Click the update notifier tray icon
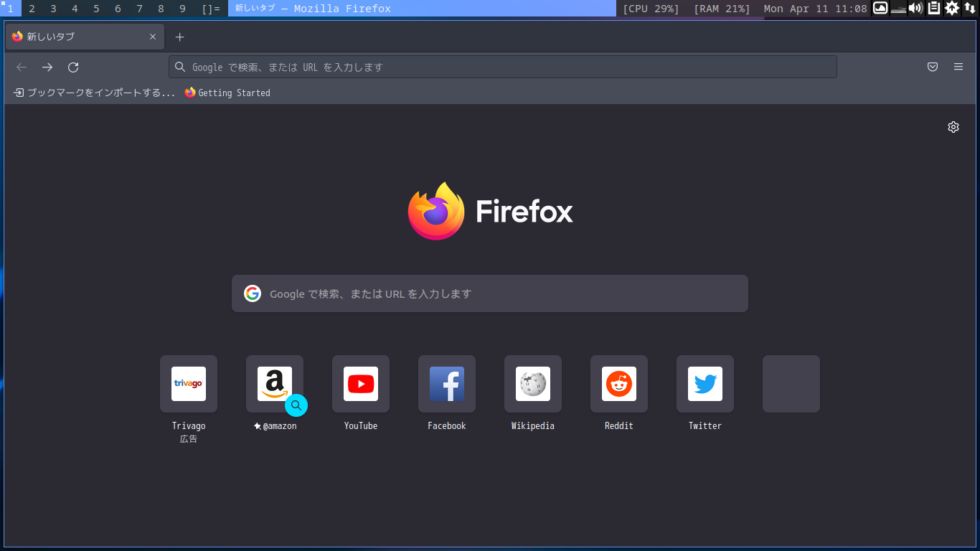Screen dimensions: 980x551 [952, 8]
